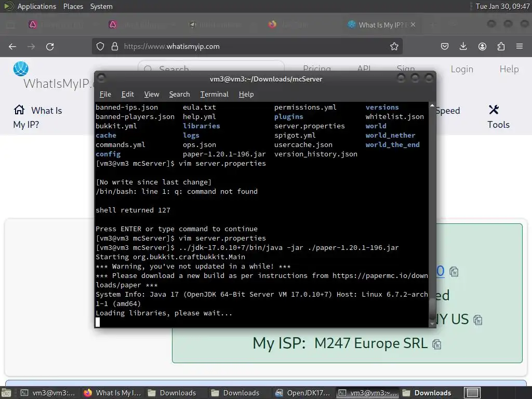Image resolution: width=532 pixels, height=399 pixels.
Task: Click 'shell returned 127' line
Action: click(133, 210)
